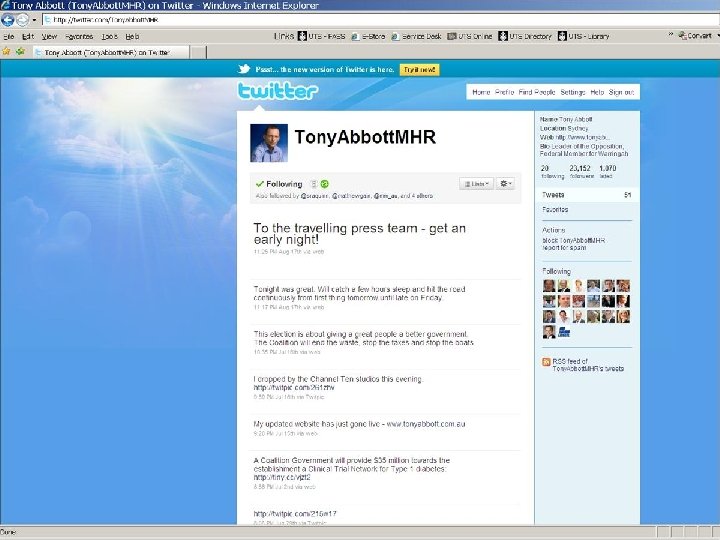This screenshot has width=720, height=540.
Task: Toggle the Following button with checkmark
Action: (279, 184)
